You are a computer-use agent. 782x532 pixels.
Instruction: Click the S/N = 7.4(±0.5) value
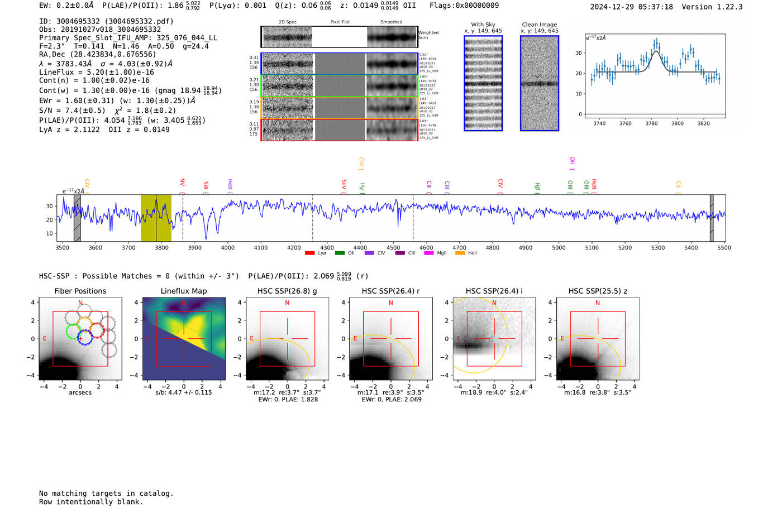point(72,111)
